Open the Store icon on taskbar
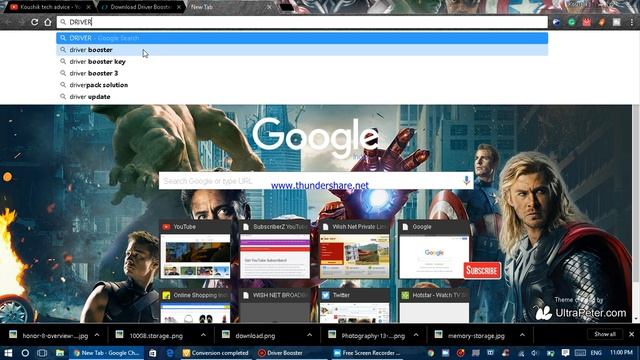 (152, 353)
